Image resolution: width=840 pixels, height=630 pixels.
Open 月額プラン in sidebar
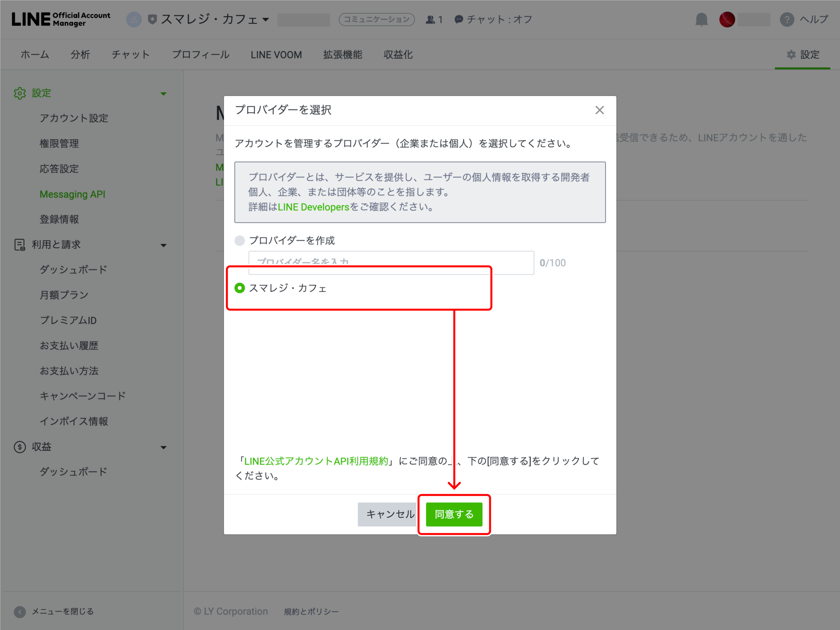64,295
